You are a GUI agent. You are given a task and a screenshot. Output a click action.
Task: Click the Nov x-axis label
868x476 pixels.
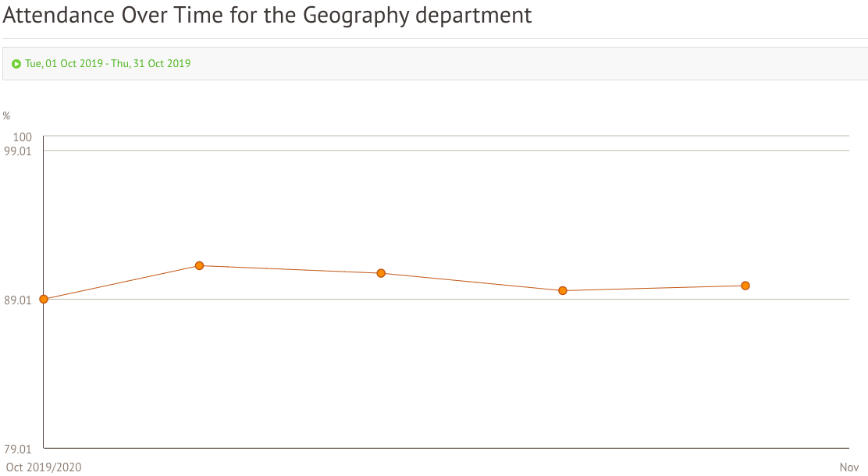tap(848, 467)
